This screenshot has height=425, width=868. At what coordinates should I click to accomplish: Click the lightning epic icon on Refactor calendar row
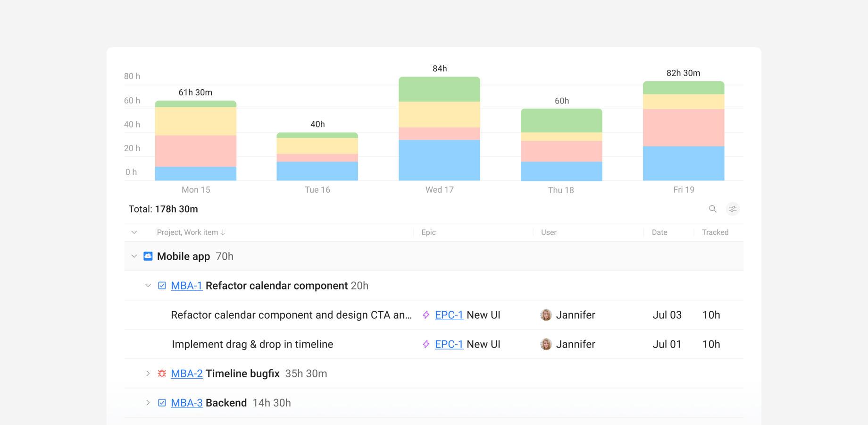pos(425,314)
